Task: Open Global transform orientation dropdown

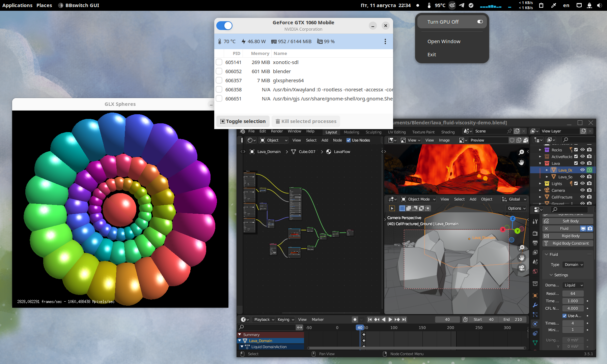Action: (514, 199)
